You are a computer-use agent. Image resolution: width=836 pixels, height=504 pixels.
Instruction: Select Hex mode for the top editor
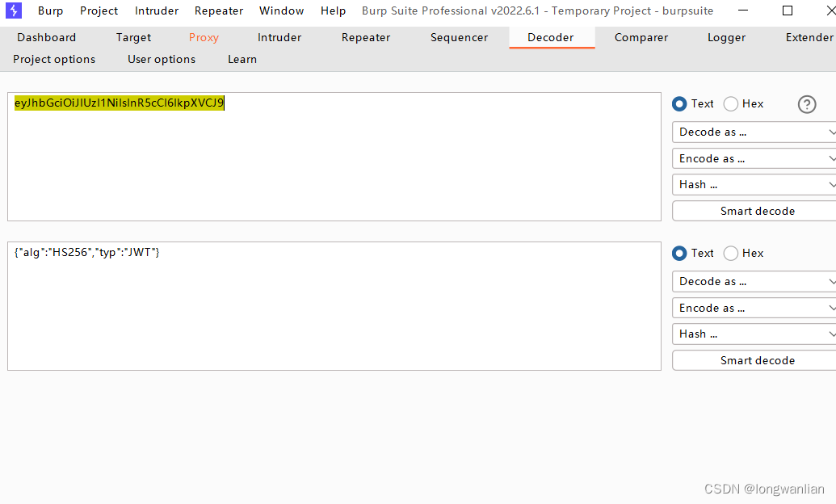731,103
